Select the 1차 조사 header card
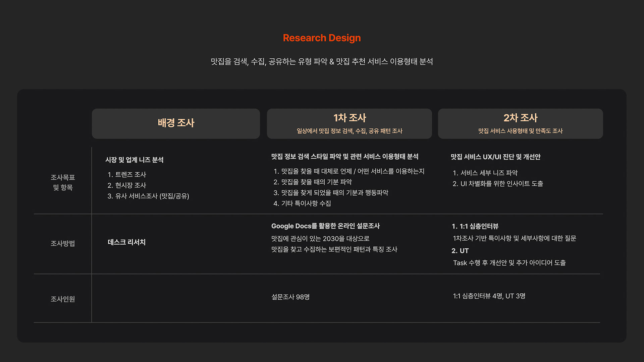644x362 pixels. 349,123
